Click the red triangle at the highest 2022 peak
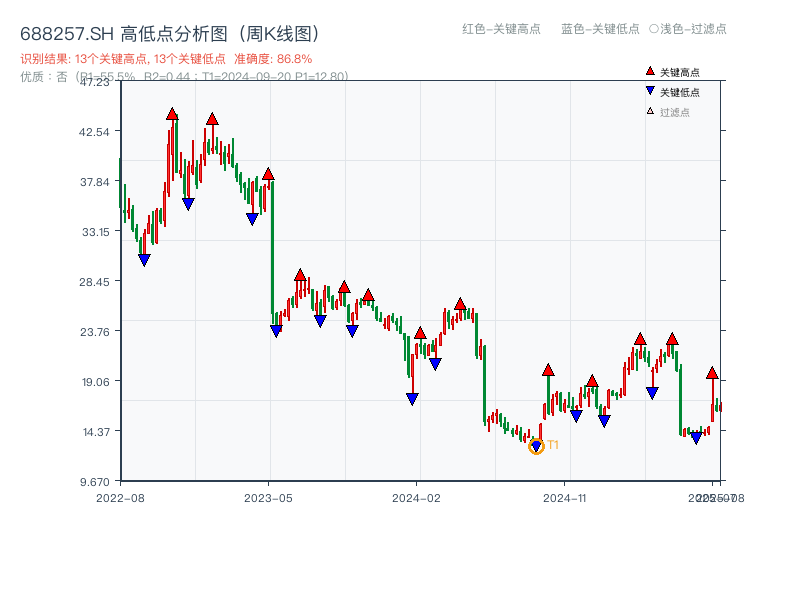800x600 pixels. [173, 112]
